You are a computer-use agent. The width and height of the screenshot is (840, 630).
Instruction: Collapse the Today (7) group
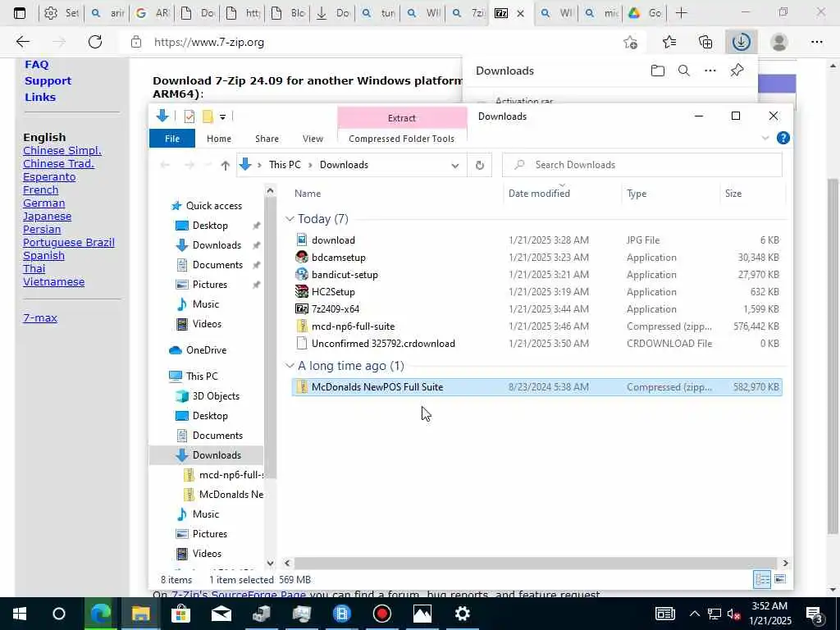290,219
